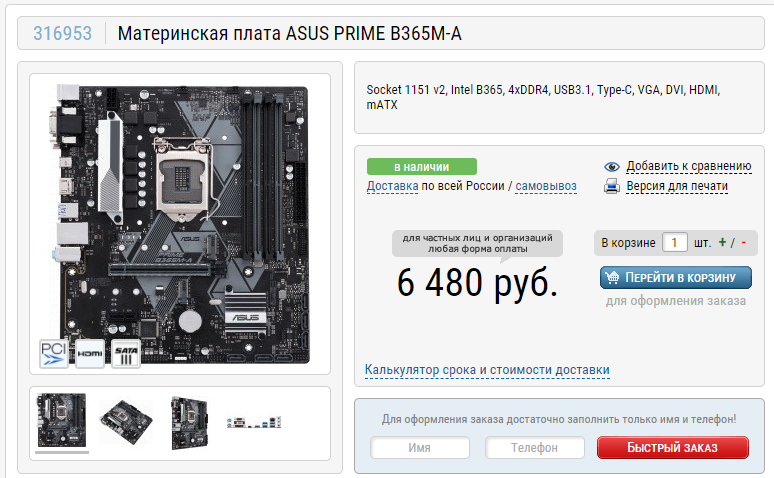Viewport: 774px width, 478px height.
Task: Click the shopping cart icon on blue button
Action: 612,278
